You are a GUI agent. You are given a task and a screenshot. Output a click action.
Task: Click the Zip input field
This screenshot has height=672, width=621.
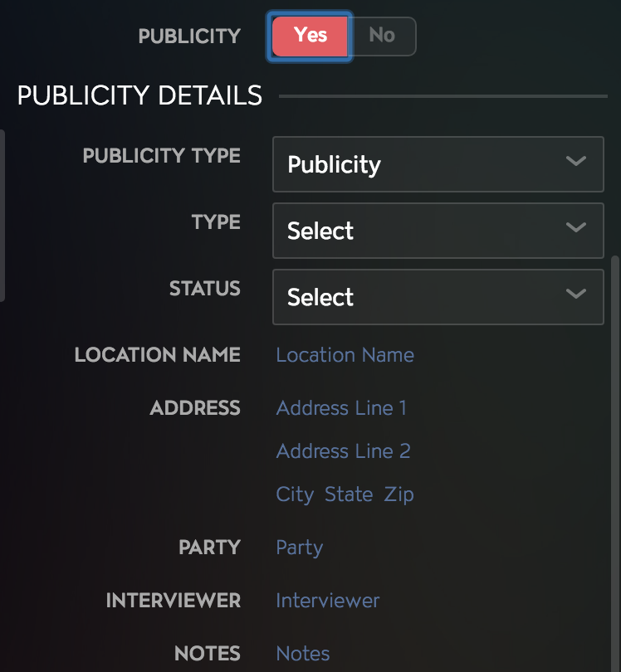click(399, 494)
